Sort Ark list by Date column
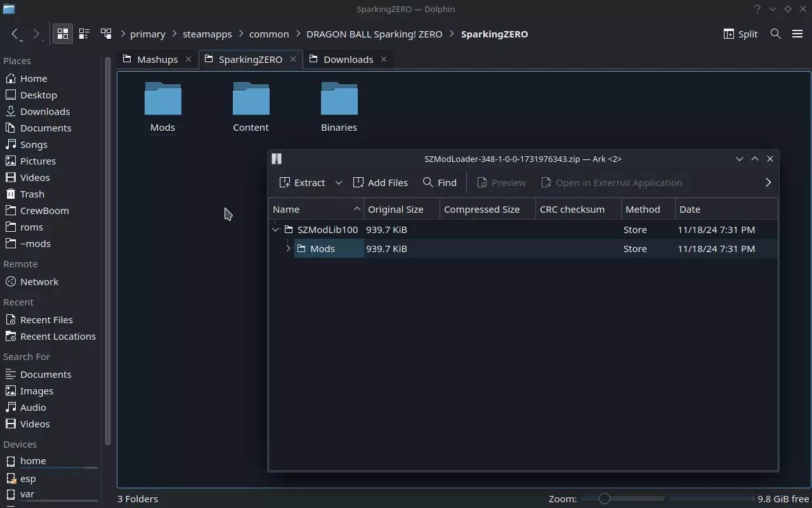Image resolution: width=812 pixels, height=508 pixels. click(726, 209)
